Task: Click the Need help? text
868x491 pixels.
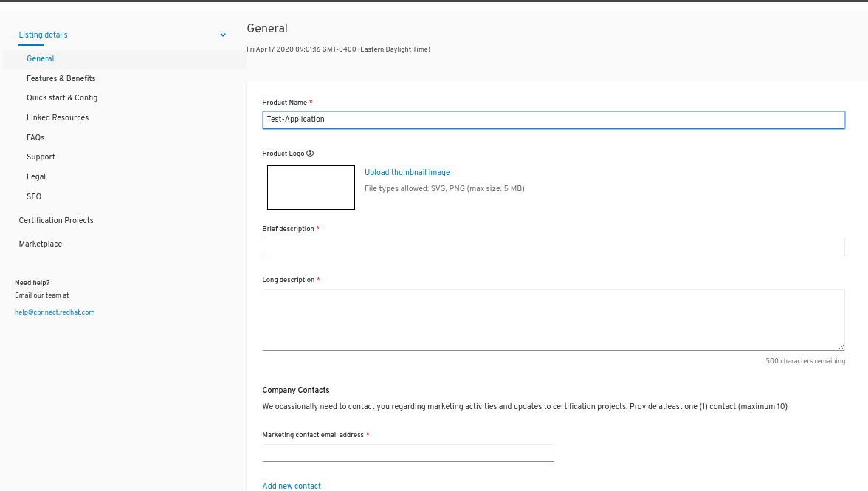Action: point(32,283)
